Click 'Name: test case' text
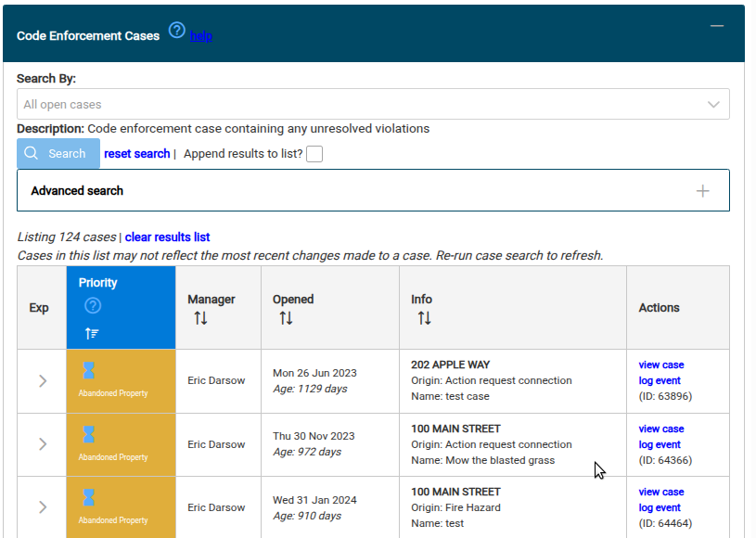756x538 pixels. tap(450, 396)
